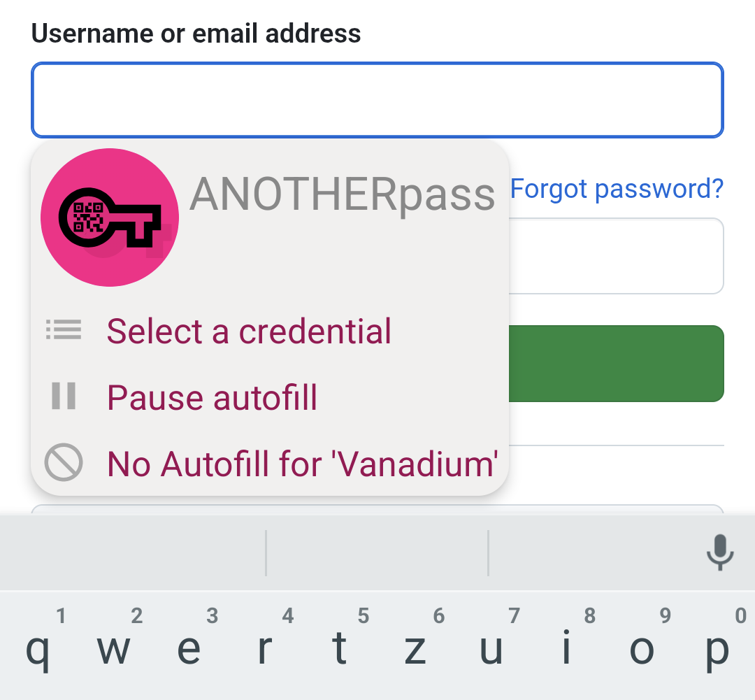Viewport: 755px width, 700px height.
Task: Click the password input field
Action: 615,256
